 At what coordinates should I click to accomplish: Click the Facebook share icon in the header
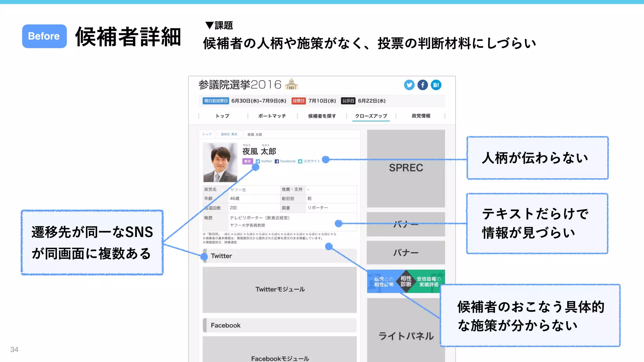click(423, 85)
